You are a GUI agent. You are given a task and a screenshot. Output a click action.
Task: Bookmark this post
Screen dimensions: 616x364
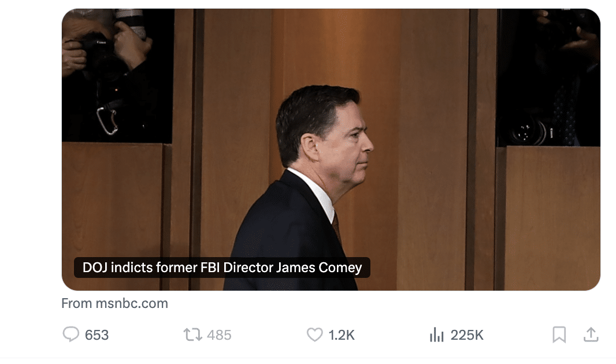click(x=559, y=335)
